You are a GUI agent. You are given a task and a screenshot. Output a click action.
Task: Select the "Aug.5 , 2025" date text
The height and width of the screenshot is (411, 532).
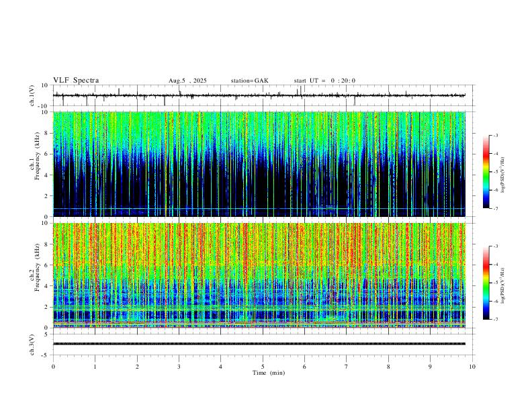[x=187, y=81]
